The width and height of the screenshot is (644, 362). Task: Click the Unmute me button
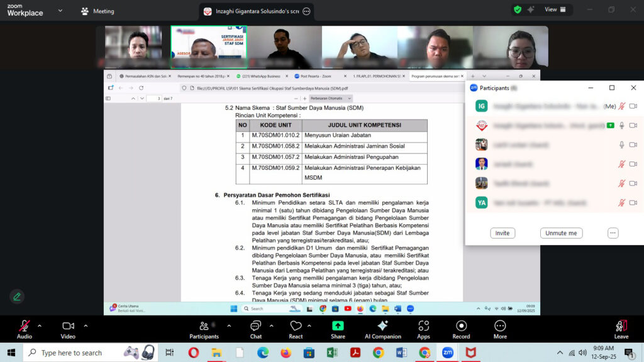click(x=561, y=233)
